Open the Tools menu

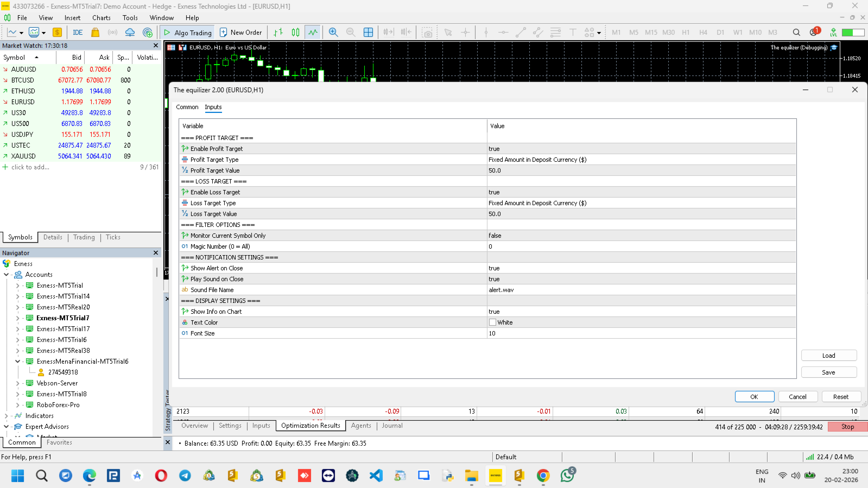click(x=130, y=18)
